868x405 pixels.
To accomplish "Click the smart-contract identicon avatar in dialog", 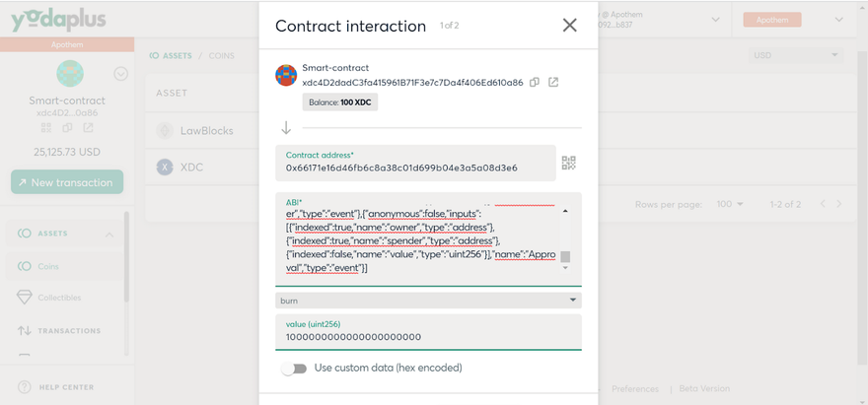I will pos(286,75).
